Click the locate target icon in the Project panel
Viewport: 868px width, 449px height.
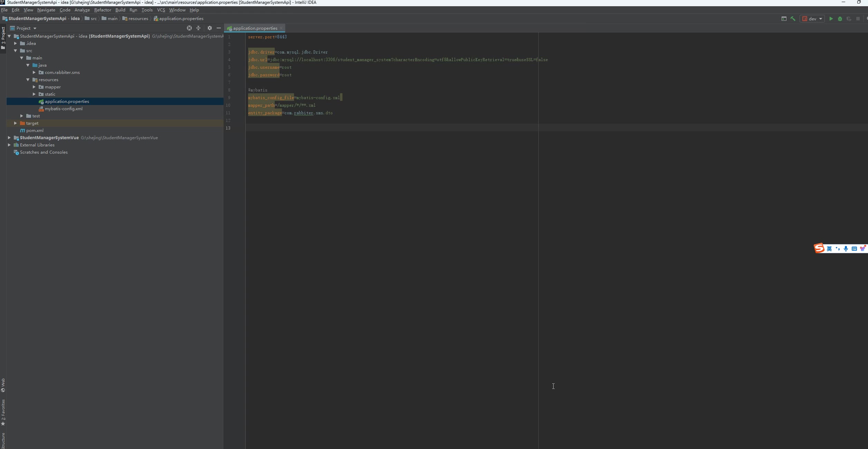coord(189,28)
